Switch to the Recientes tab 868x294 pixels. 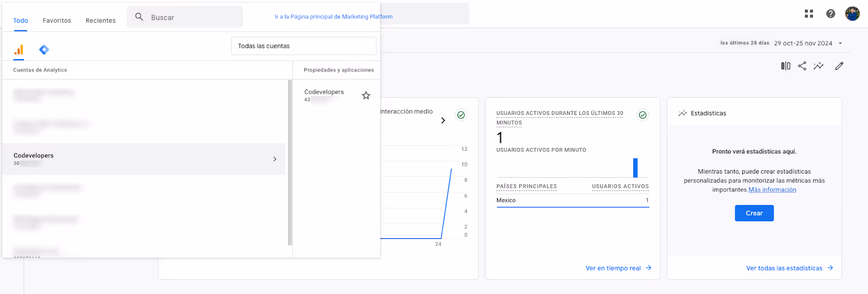[x=100, y=21]
